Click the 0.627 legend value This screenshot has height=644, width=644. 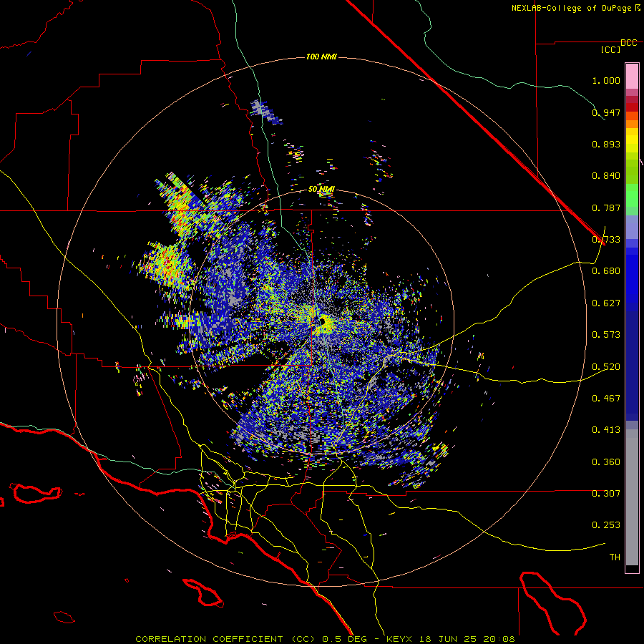tap(606, 303)
